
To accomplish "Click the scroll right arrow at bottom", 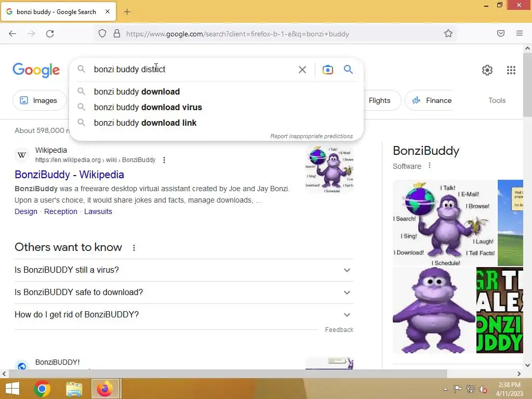I will click(x=519, y=374).
